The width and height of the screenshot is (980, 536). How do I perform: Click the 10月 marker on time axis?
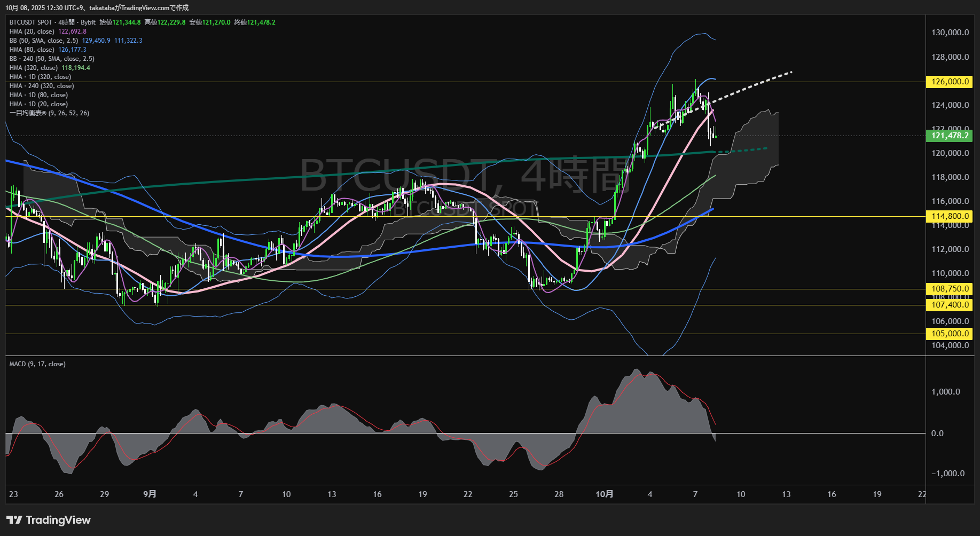[604, 494]
